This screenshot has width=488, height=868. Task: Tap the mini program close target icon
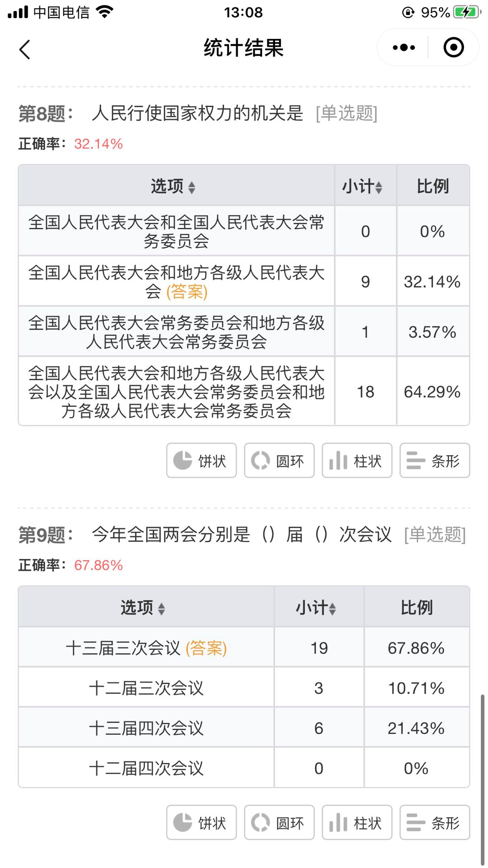[x=453, y=47]
